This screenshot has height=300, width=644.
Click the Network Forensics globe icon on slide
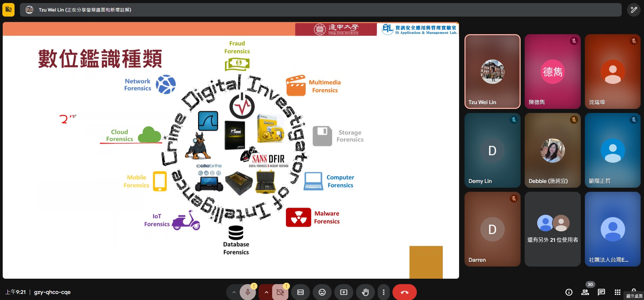pyautogui.click(x=166, y=85)
